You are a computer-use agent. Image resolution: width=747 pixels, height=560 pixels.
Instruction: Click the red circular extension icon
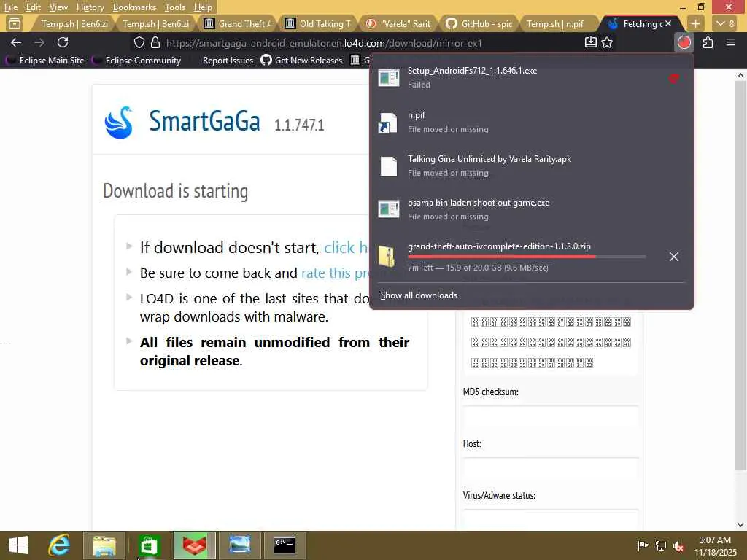pos(684,43)
